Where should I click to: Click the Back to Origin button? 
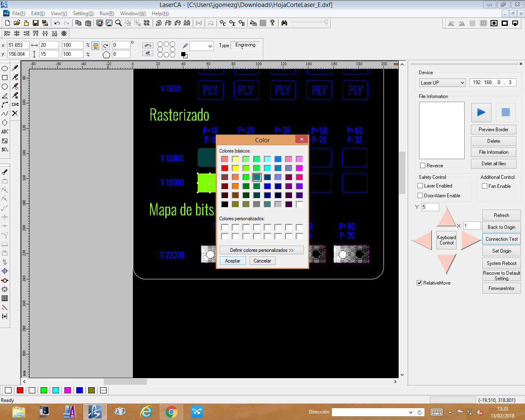click(x=502, y=227)
